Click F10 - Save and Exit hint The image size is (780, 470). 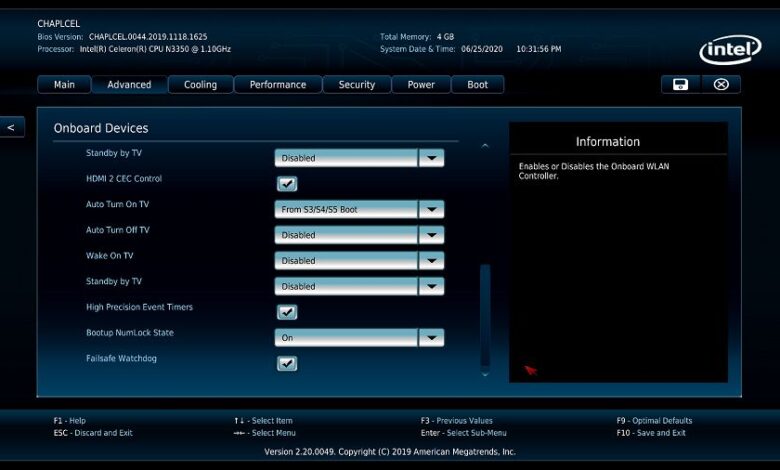651,433
